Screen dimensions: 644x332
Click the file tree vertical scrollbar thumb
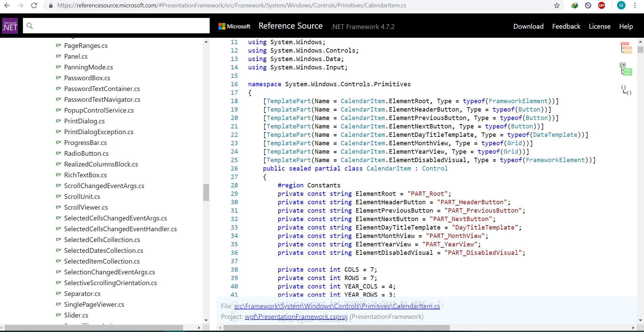[206, 192]
